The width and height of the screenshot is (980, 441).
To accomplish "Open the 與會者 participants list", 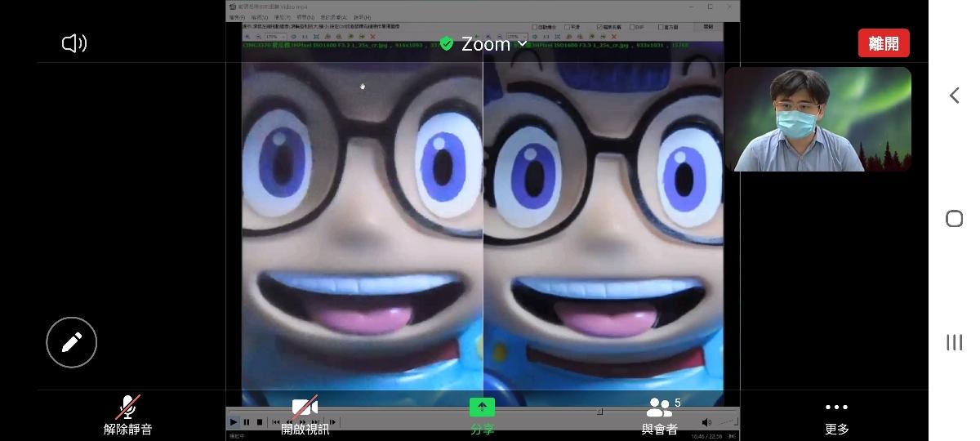I will tap(659, 416).
